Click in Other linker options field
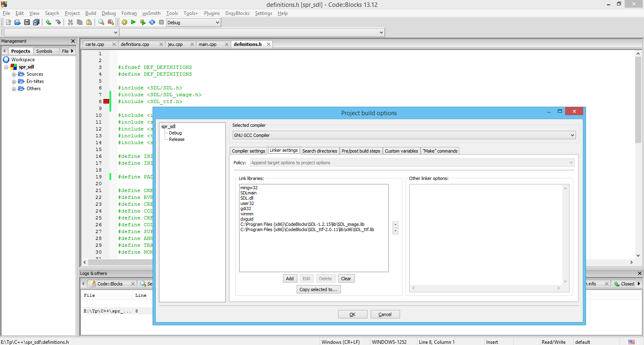The height and width of the screenshot is (345, 644). [x=486, y=235]
